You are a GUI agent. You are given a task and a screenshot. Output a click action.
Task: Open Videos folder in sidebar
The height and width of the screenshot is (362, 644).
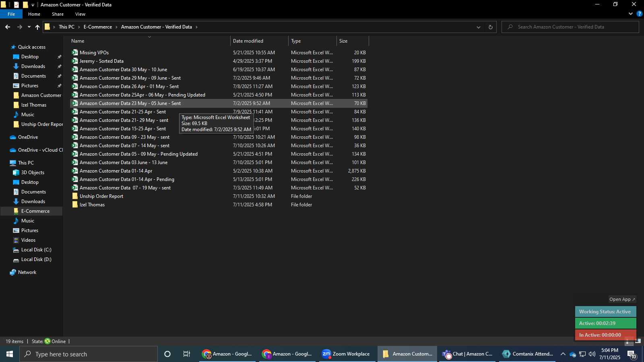[16, 240]
